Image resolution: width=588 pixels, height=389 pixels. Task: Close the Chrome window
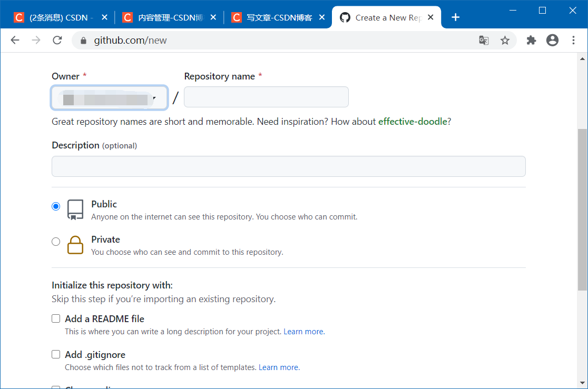(x=573, y=11)
